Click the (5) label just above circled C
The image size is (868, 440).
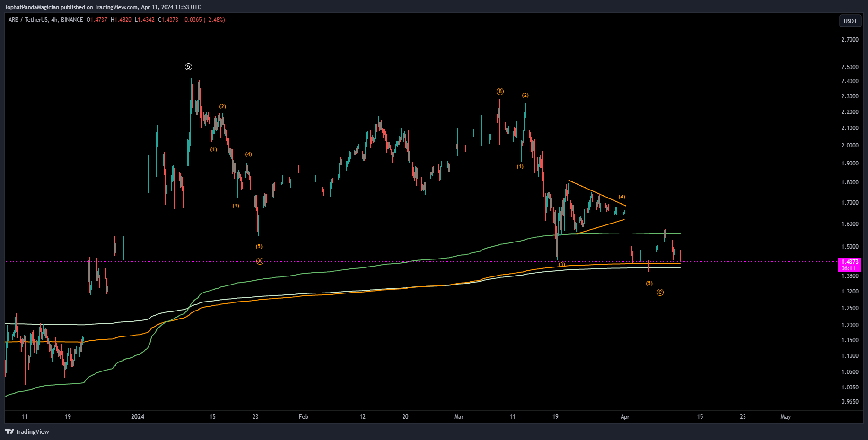click(649, 283)
